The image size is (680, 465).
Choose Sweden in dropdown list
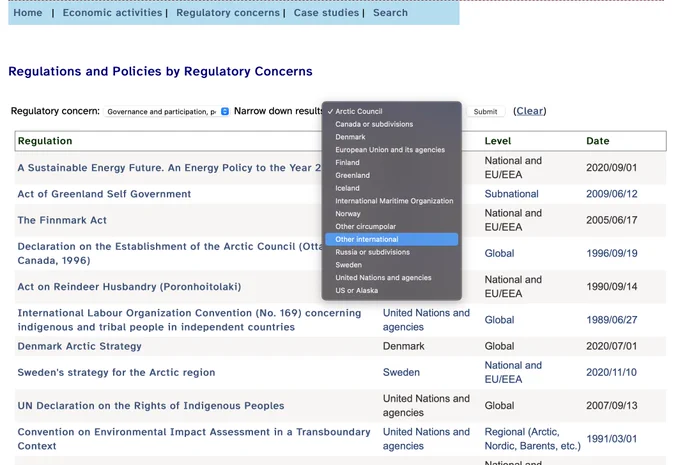point(392,265)
